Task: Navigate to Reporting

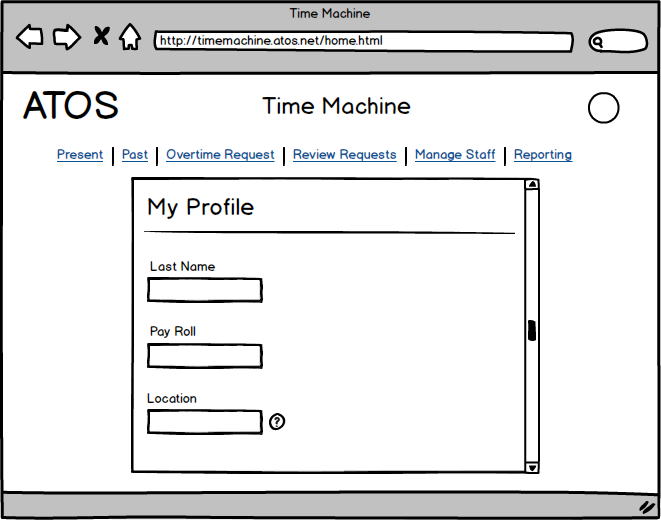Action: [543, 155]
